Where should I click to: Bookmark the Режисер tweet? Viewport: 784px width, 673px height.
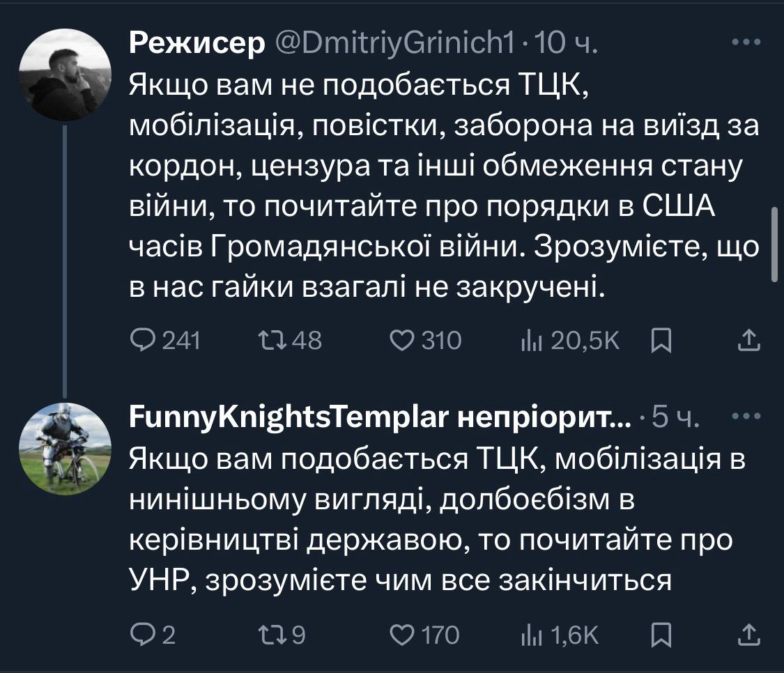coord(659,340)
